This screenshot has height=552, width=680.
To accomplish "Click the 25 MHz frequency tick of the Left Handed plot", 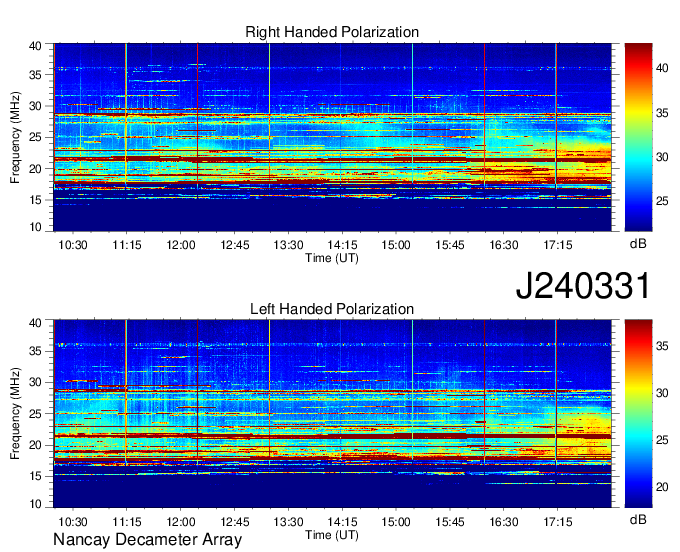I will point(35,414).
